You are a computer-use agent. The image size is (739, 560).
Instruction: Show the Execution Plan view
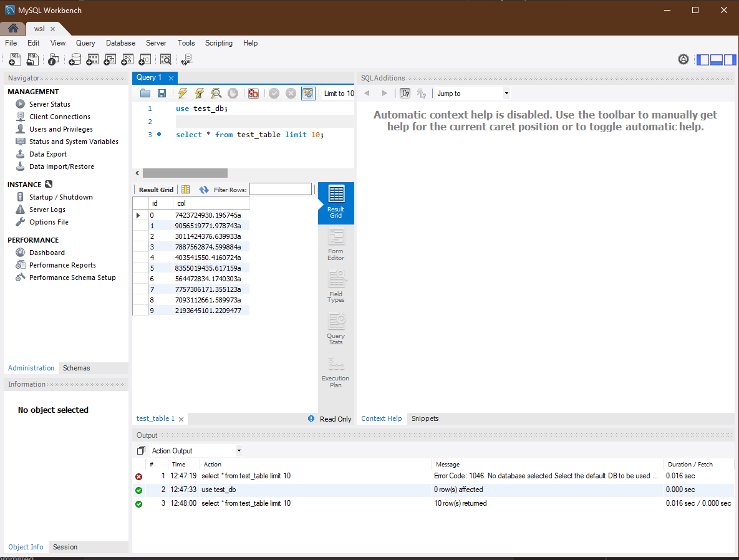point(336,372)
